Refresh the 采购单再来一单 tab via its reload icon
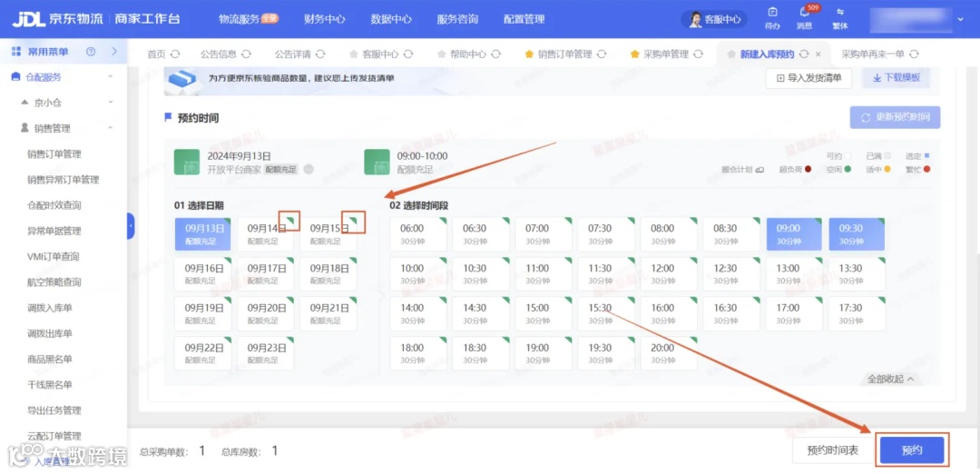The image size is (980, 474). [x=915, y=54]
